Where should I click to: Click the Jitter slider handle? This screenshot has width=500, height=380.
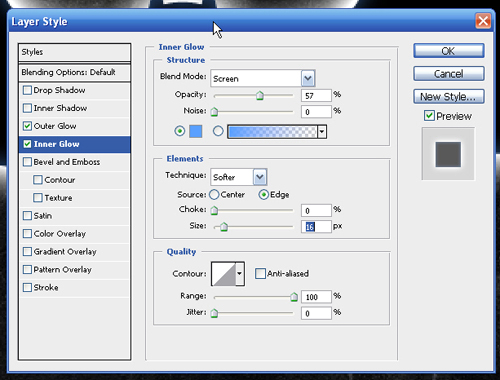click(x=214, y=313)
